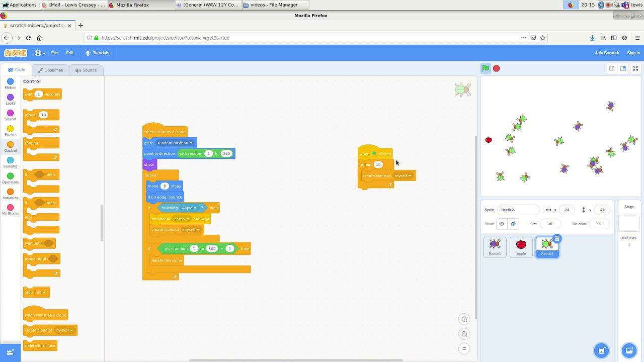Screen dimensions: 644x362
Task: Select the Beetle1 sprite thumbnail
Action: (x=495, y=247)
